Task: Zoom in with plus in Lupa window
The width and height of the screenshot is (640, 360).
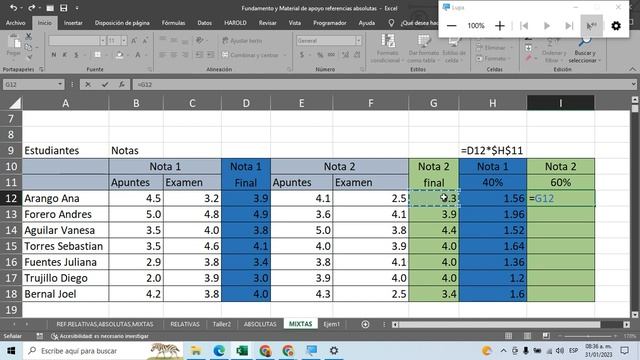Action: [500, 26]
